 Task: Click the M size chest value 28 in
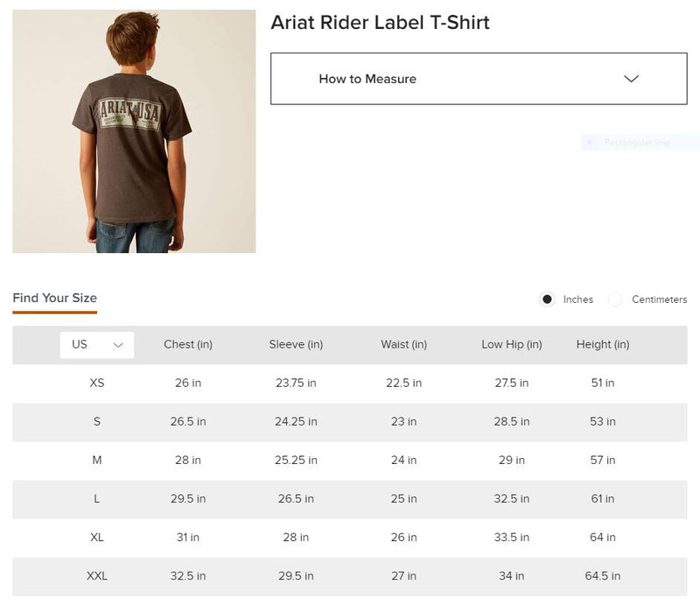coord(187,460)
